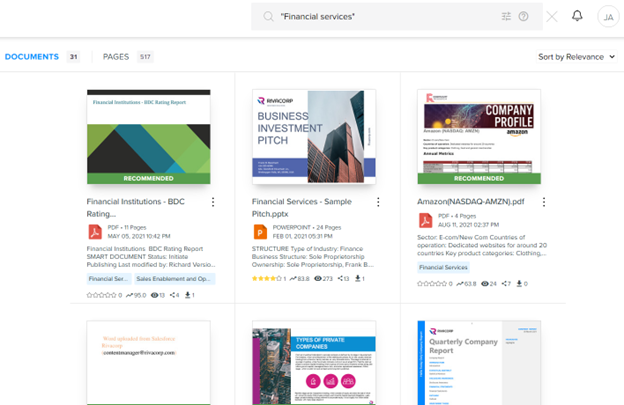Open the Sort by Relevance dropdown
This screenshot has width=624, height=405.
point(576,57)
